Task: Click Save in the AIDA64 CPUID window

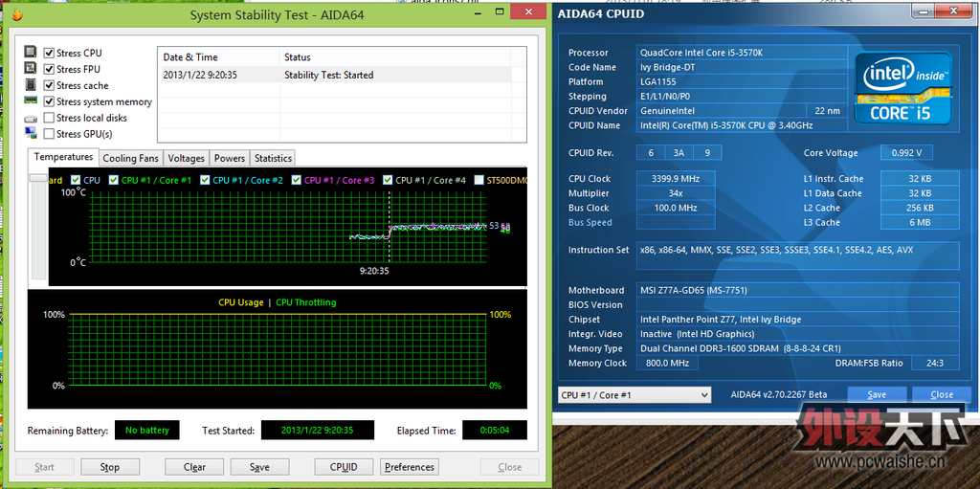Action: click(877, 394)
